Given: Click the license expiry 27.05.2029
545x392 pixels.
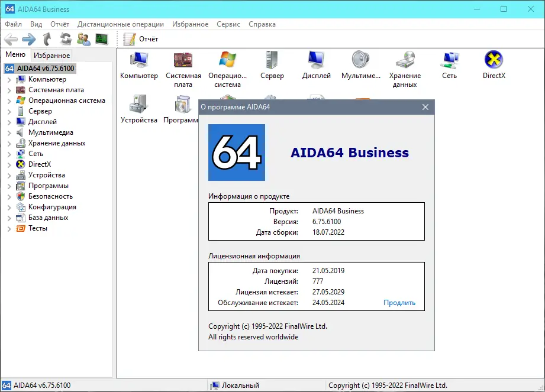Looking at the screenshot, I should click(328, 292).
